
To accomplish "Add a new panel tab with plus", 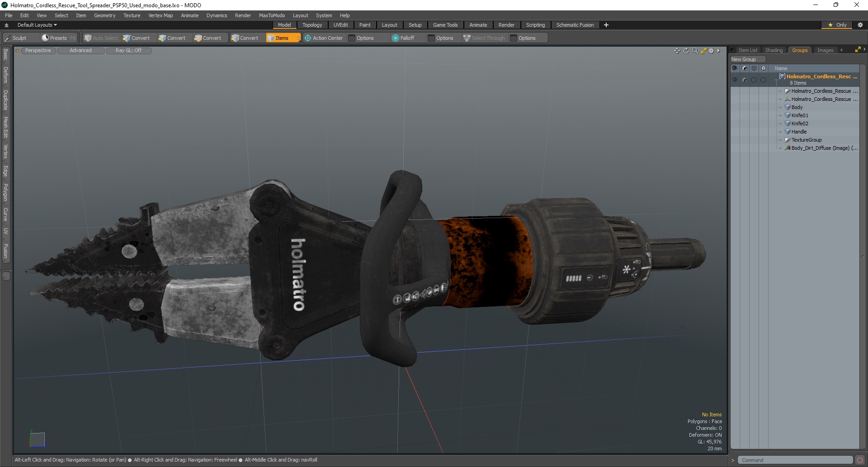I will 841,50.
